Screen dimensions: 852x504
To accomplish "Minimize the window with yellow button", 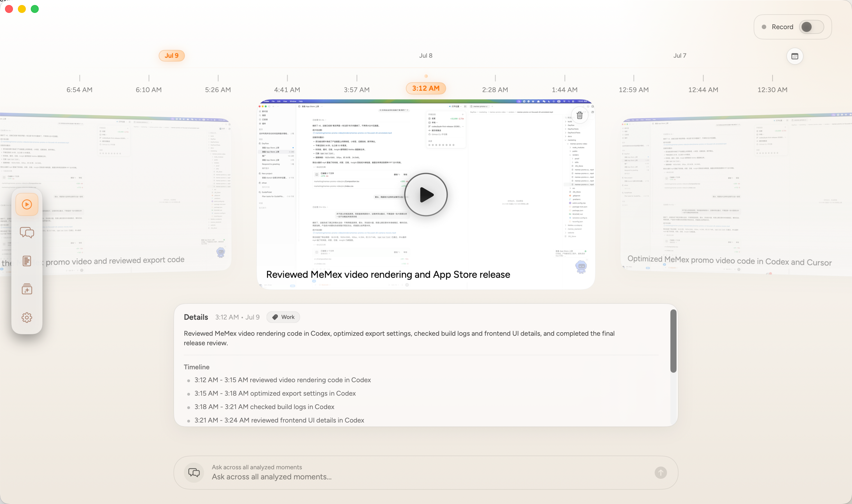I will [22, 9].
